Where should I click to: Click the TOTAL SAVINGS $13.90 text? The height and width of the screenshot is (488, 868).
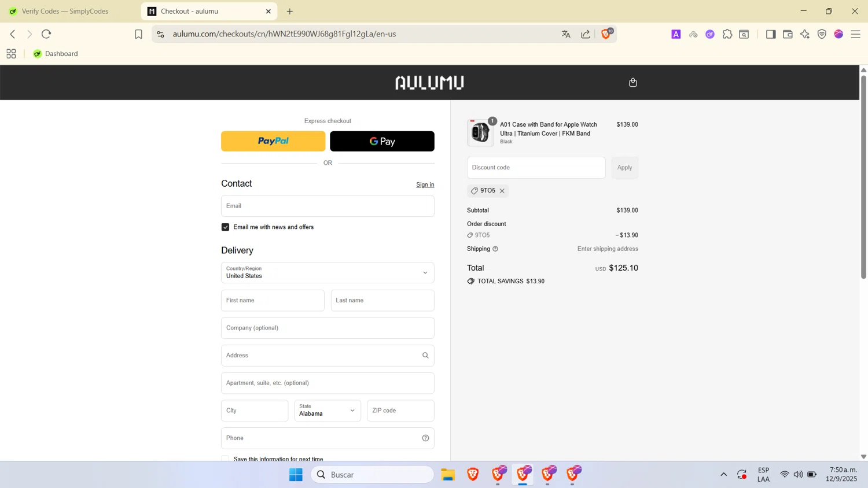[x=510, y=282]
